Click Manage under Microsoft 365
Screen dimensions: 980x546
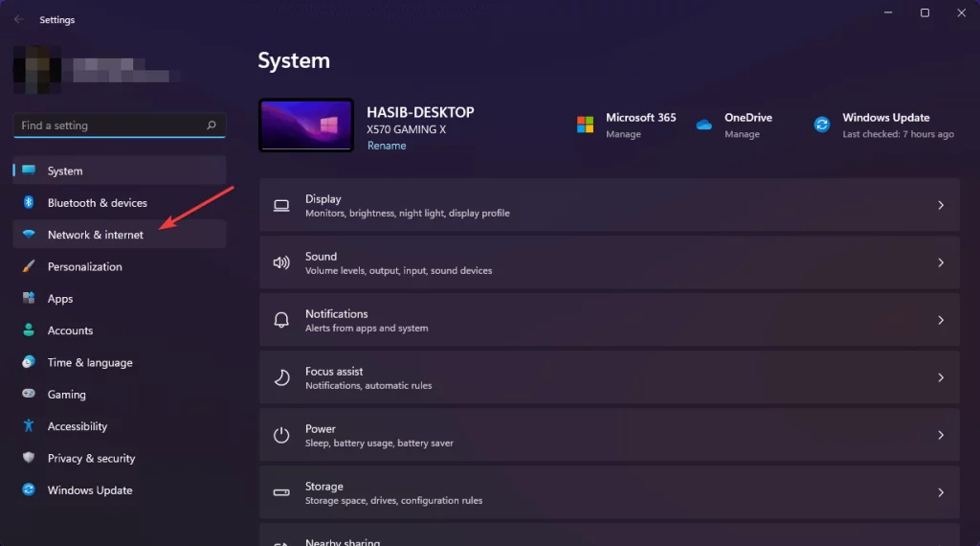click(x=623, y=134)
